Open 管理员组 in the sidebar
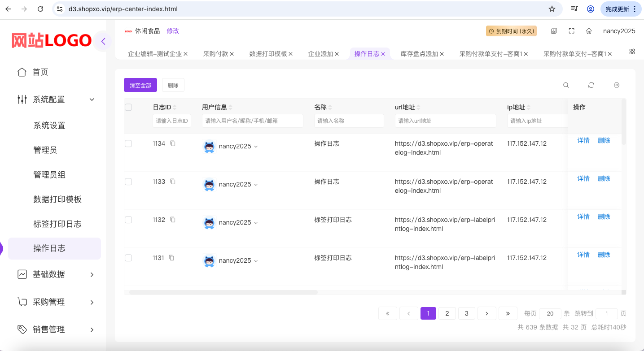Image resolution: width=644 pixels, height=351 pixels. coord(49,175)
